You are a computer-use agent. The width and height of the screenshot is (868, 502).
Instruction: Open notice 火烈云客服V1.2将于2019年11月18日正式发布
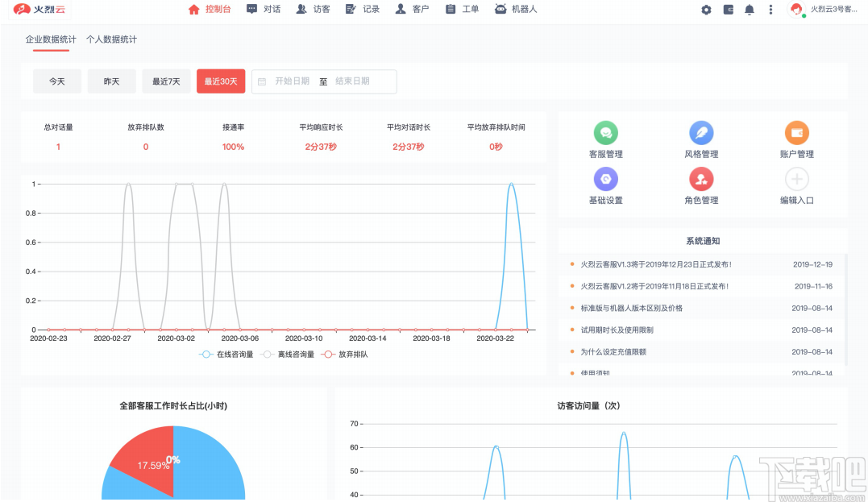click(x=654, y=286)
